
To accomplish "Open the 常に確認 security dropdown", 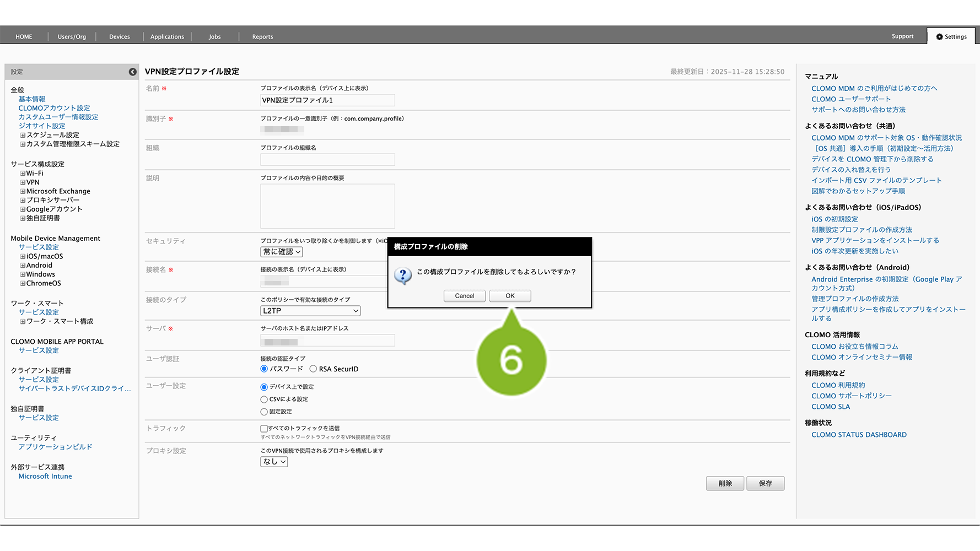I will 282,252.
